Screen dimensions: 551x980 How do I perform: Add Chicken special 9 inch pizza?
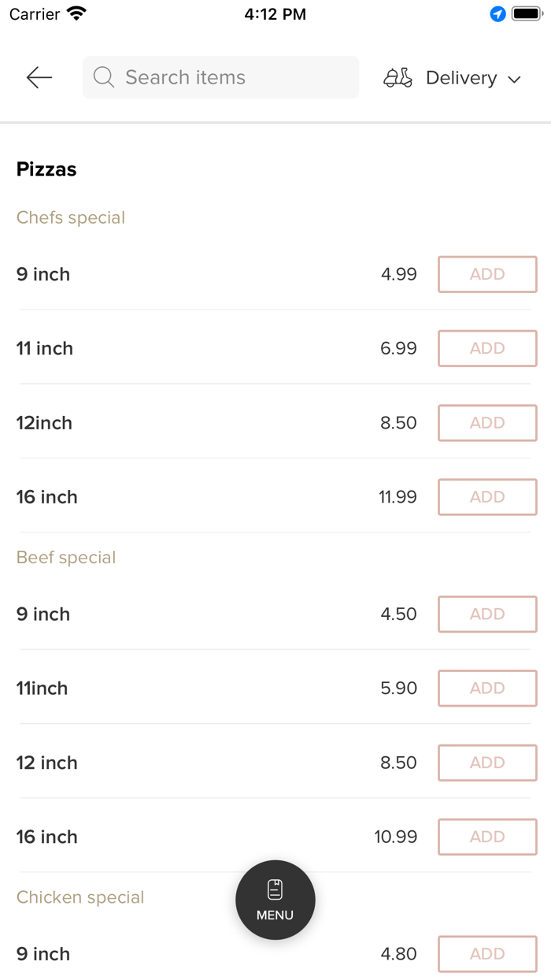pyautogui.click(x=487, y=954)
